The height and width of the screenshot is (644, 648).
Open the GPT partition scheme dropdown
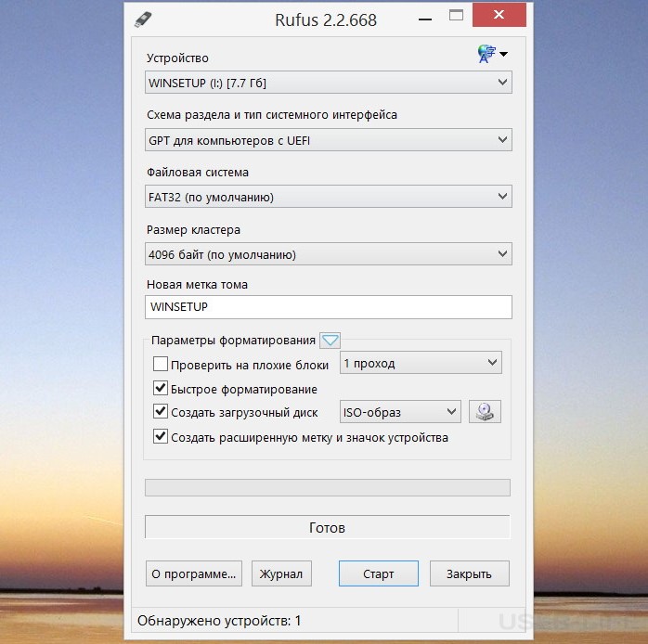pyautogui.click(x=328, y=140)
